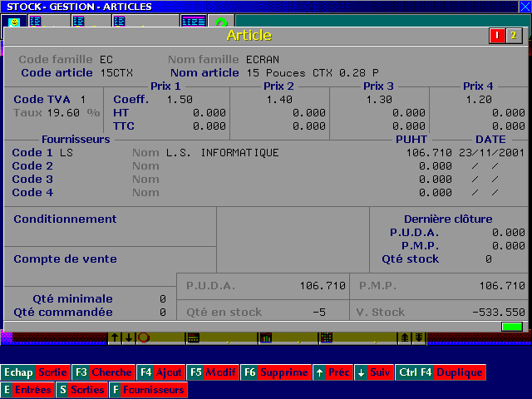Click the Prix 2 coefficient 1.40
The image size is (532, 399).
click(x=279, y=100)
